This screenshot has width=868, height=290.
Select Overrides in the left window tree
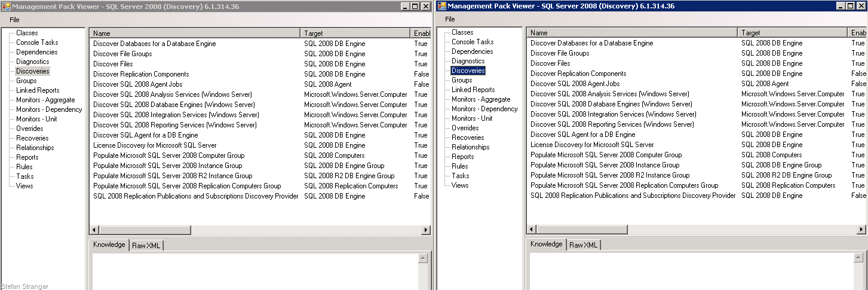click(30, 129)
